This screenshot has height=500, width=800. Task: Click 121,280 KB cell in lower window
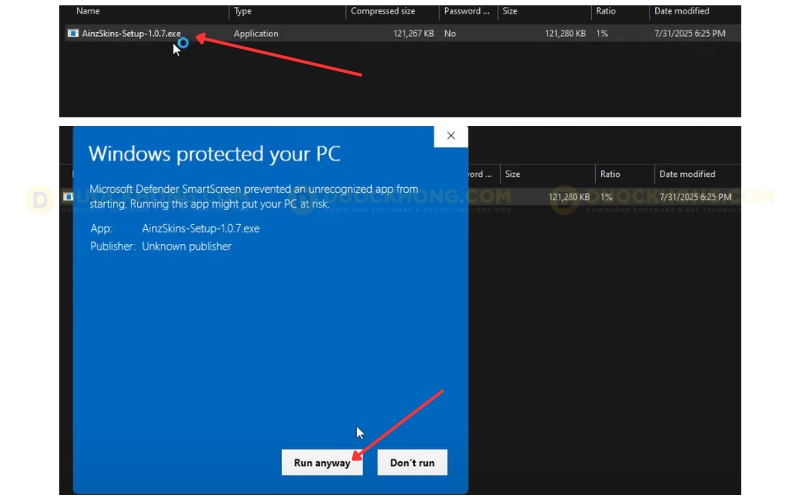tap(569, 197)
